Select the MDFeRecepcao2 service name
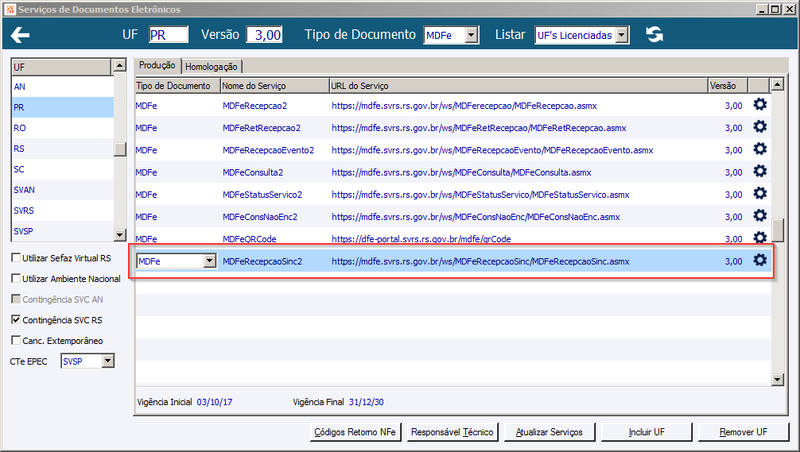The image size is (800, 452). [x=255, y=106]
